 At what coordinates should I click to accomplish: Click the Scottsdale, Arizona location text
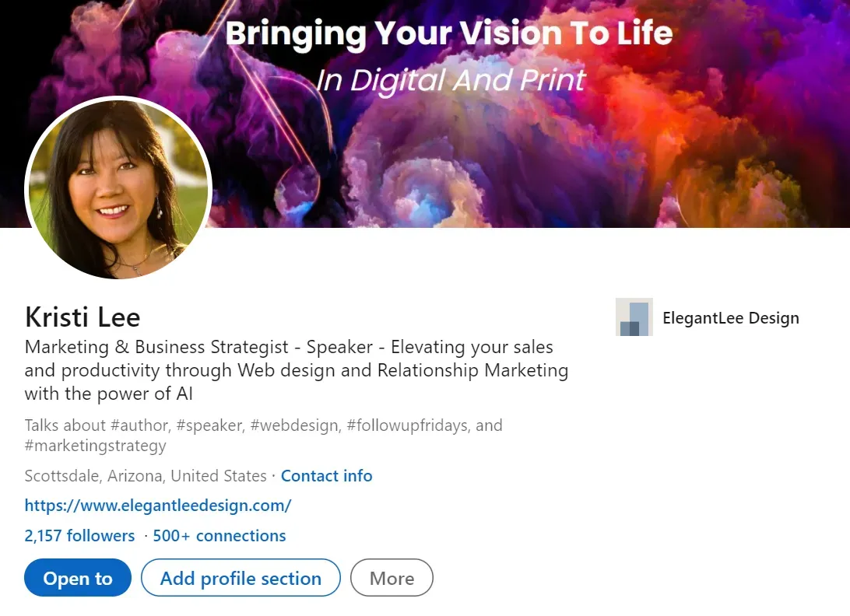click(146, 476)
